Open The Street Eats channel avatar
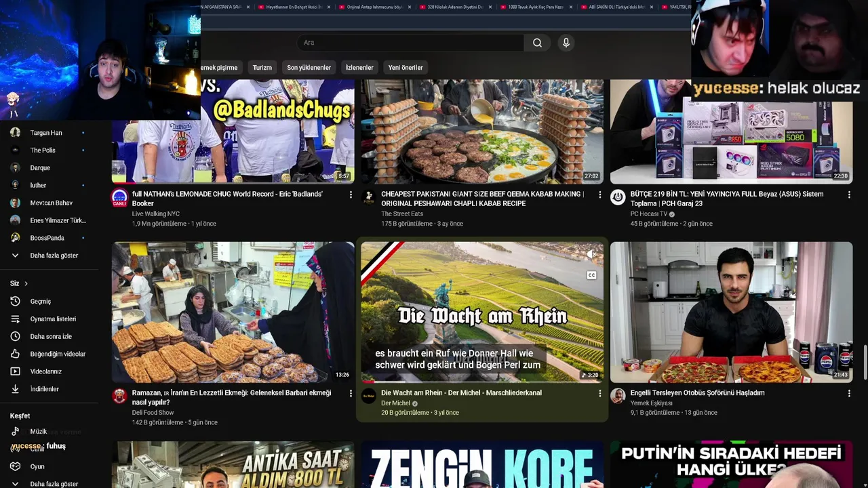The height and width of the screenshot is (488, 868). click(x=369, y=197)
